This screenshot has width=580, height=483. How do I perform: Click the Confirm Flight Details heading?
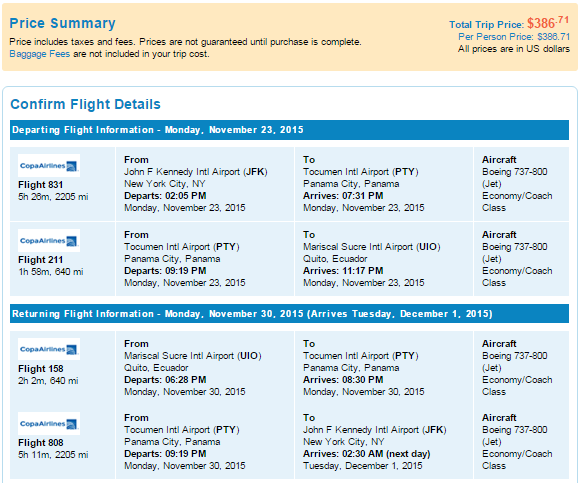(x=85, y=104)
